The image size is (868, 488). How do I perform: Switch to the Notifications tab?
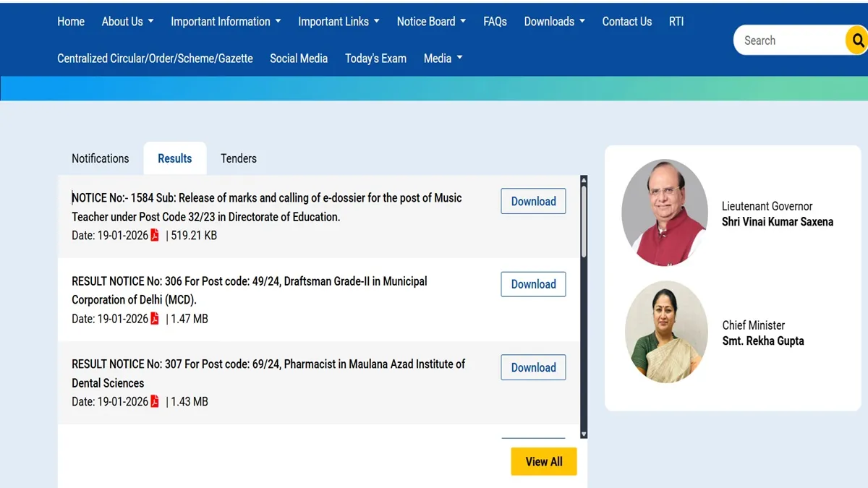click(x=101, y=158)
